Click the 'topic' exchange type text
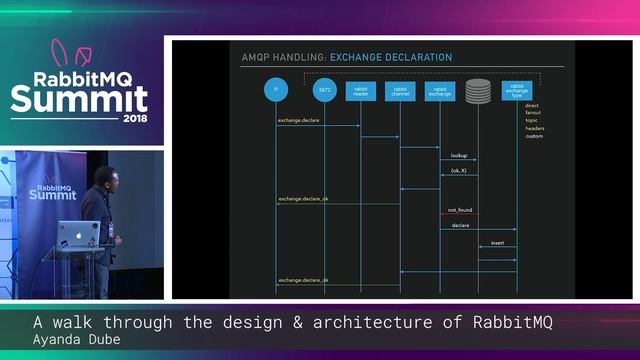The image size is (640, 360). pos(531,120)
